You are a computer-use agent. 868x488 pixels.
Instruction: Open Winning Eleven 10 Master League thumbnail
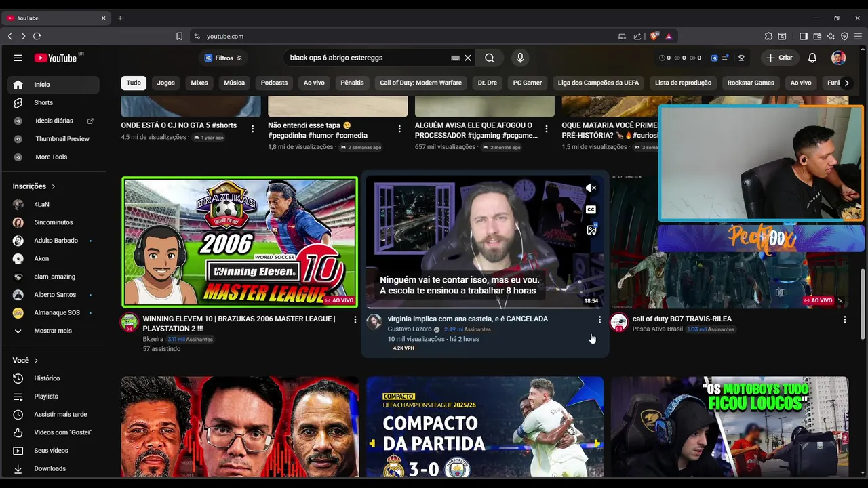coord(239,242)
